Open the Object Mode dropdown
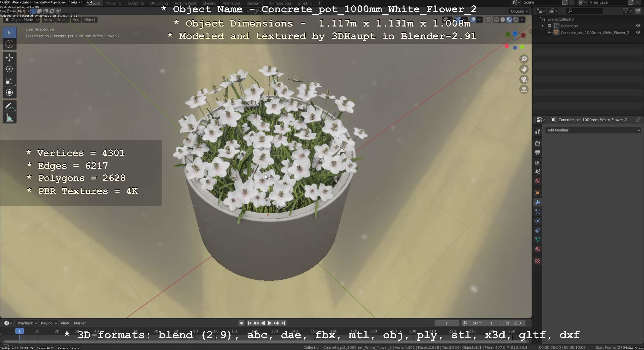This screenshot has height=350, width=644. point(22,19)
